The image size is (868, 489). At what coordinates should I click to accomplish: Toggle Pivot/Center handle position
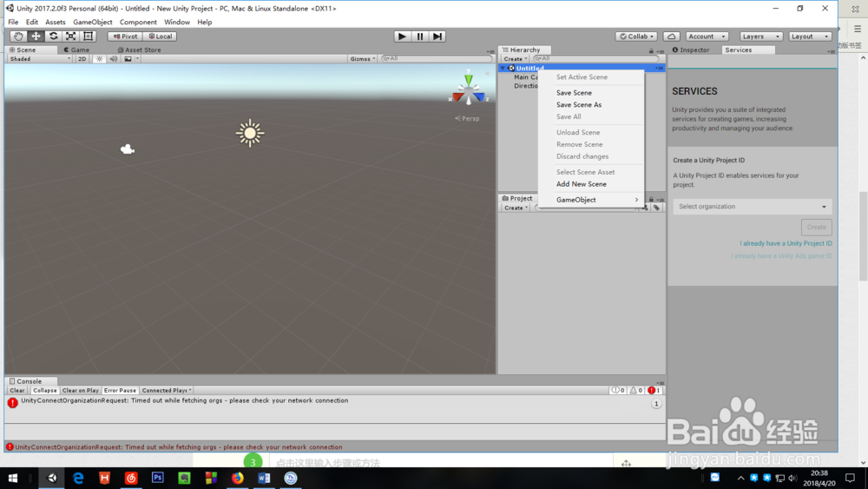[x=125, y=36]
